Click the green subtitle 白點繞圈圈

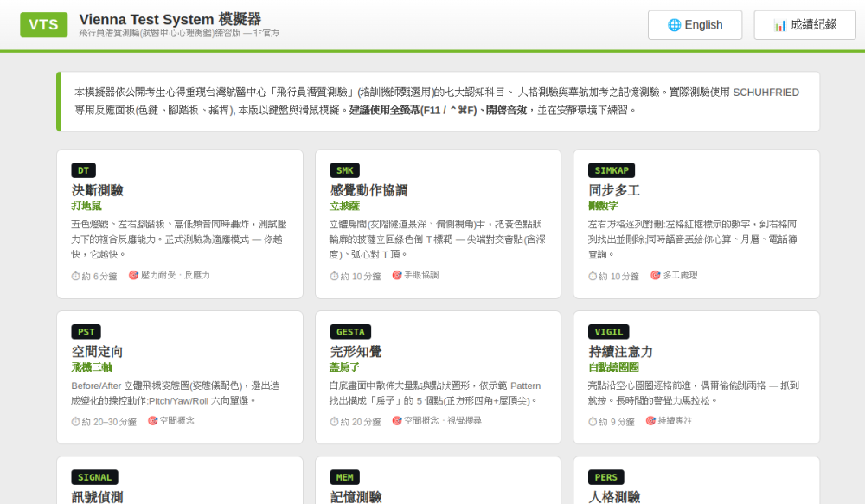coord(613,367)
